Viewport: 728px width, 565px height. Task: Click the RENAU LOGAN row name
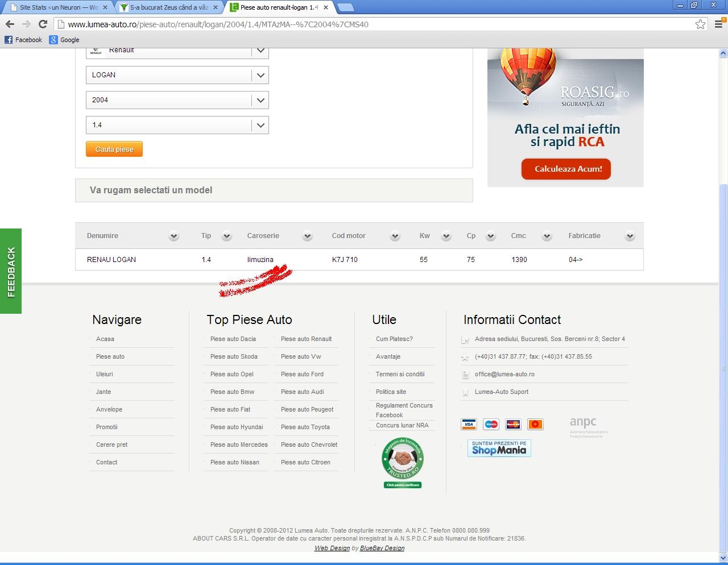click(x=111, y=259)
